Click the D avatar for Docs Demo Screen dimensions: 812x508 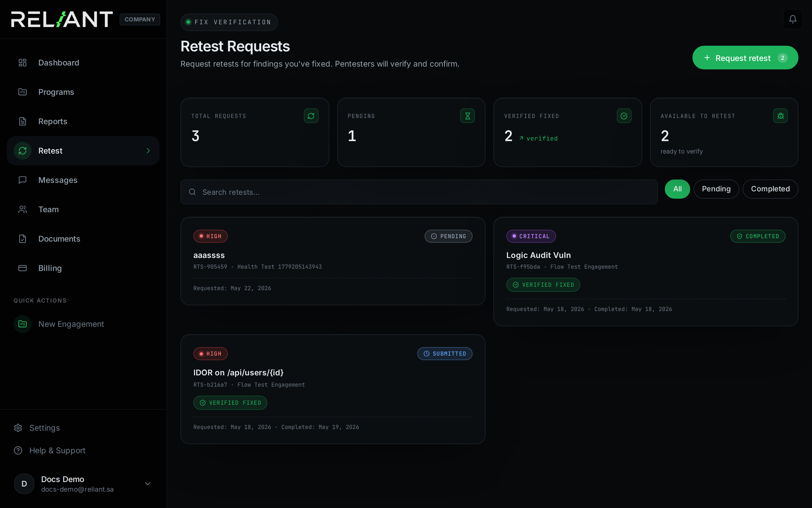24,483
